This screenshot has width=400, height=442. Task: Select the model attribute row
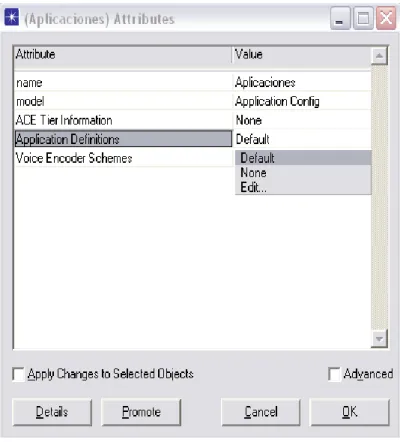123,101
